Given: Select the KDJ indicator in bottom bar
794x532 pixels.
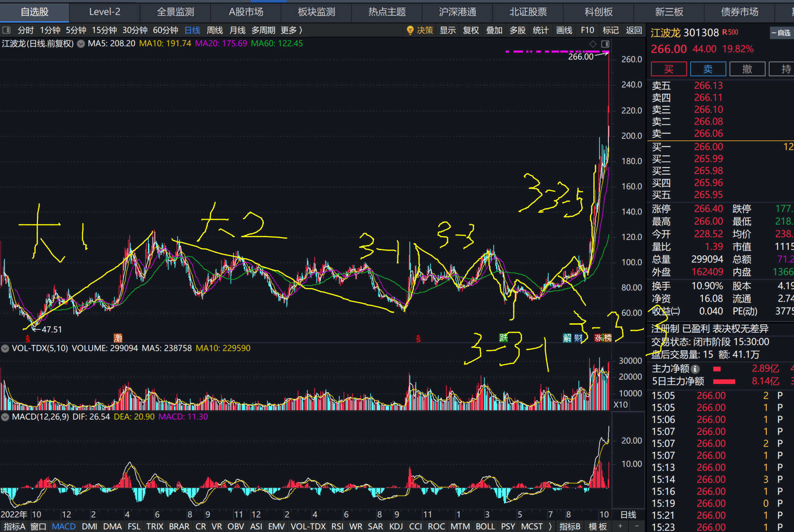Looking at the screenshot, I should [396, 527].
